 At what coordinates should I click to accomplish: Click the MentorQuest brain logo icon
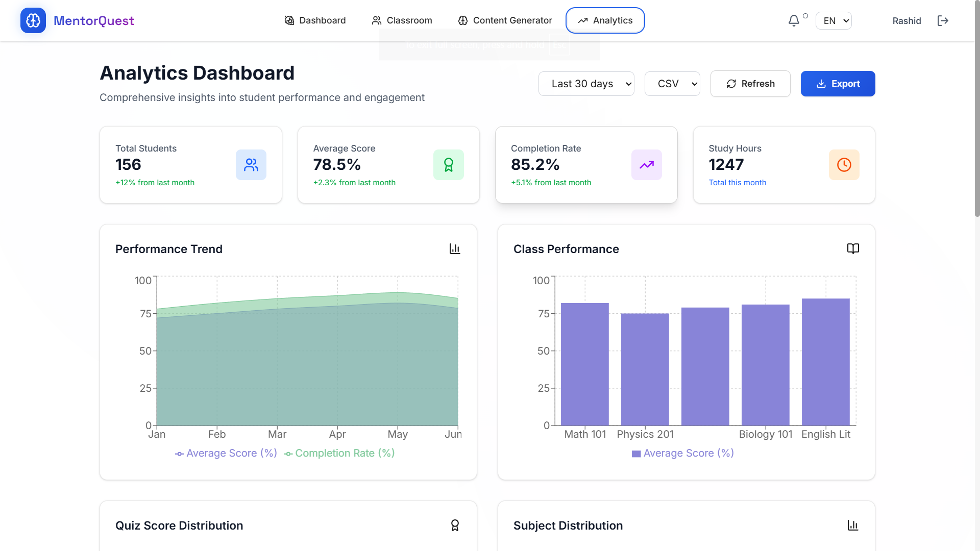(x=33, y=20)
